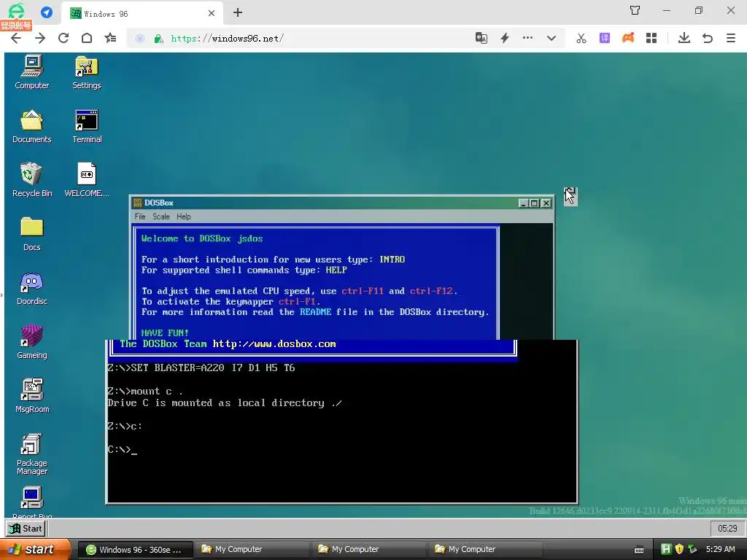Open the DOSBox File menu

[140, 217]
